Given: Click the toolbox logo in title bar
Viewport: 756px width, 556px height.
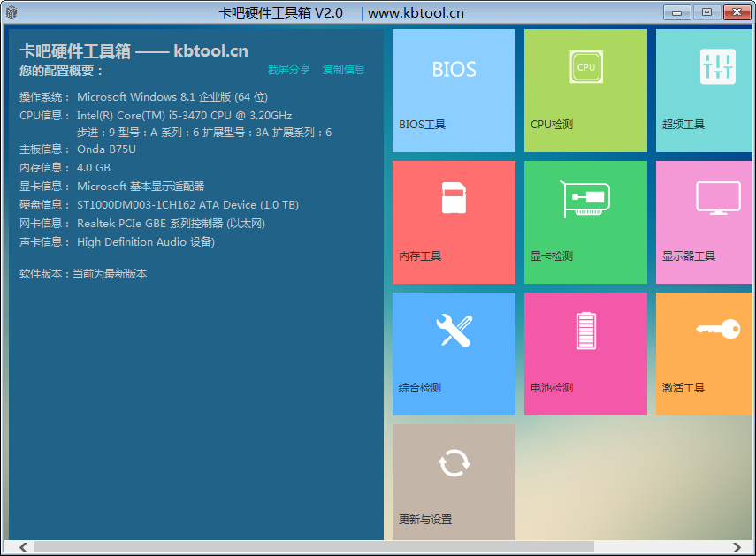Looking at the screenshot, I should pos(11,12).
